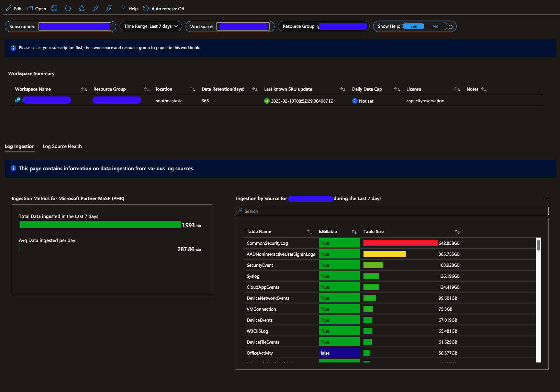Click the Open button in the toolbar

click(37, 9)
